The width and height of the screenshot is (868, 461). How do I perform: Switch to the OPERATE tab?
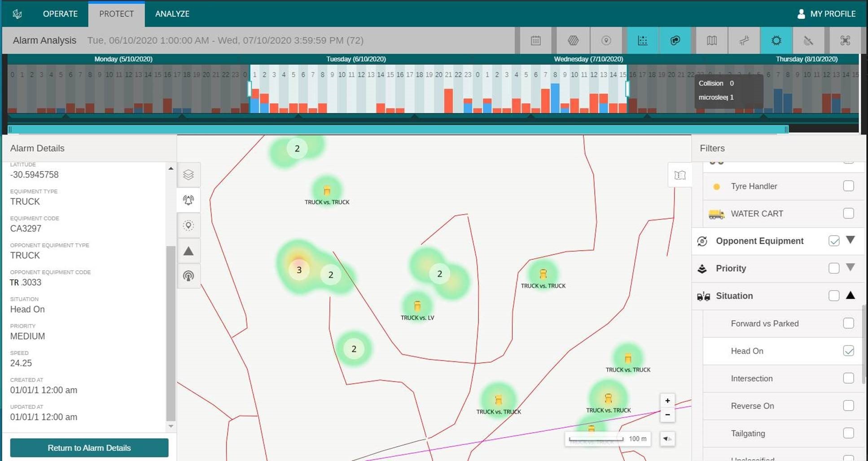coord(60,14)
